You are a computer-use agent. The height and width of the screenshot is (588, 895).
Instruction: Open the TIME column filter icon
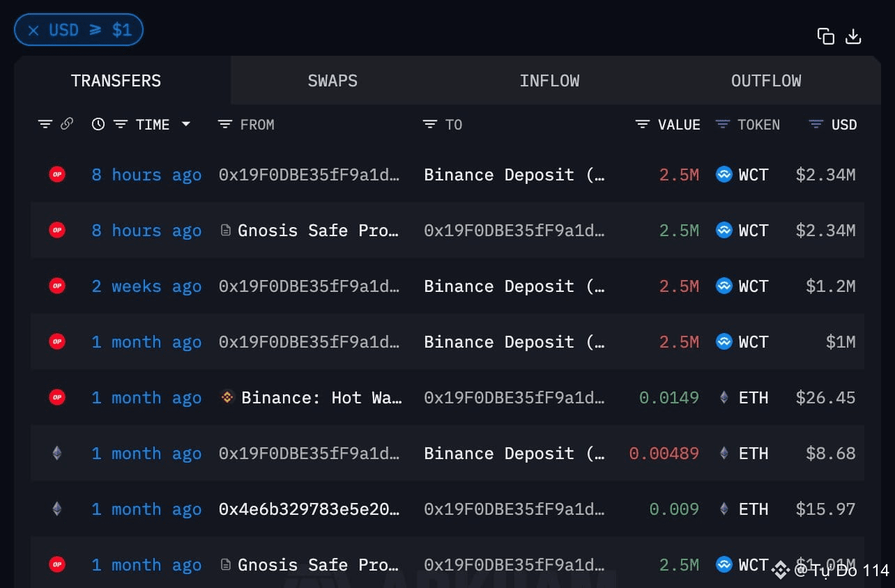121,125
